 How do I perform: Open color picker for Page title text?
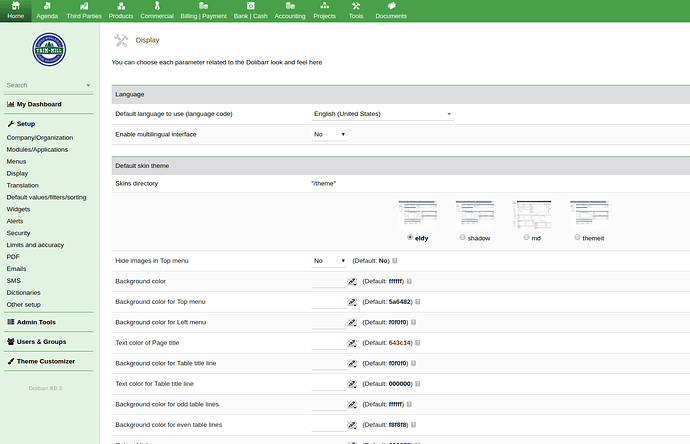[352, 343]
